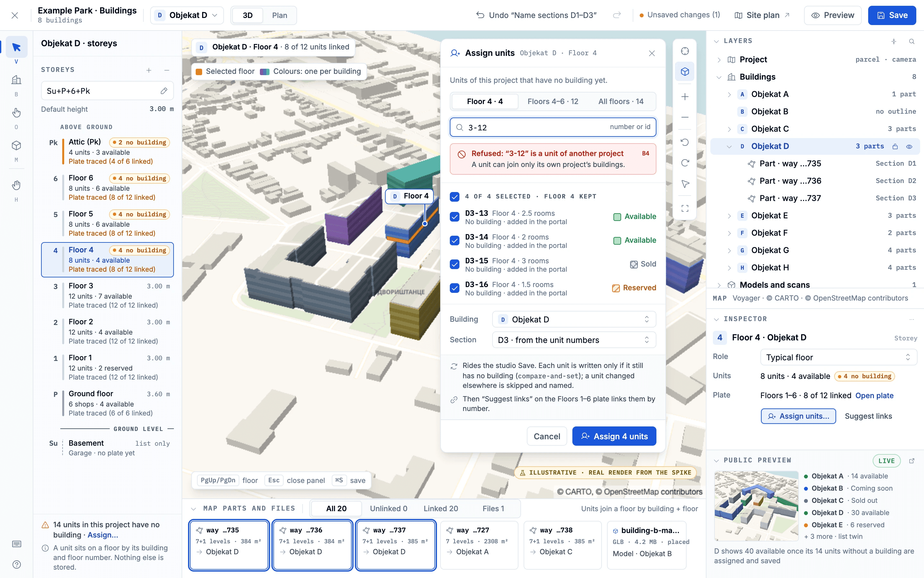Select the All floors · 14 tab
The height and width of the screenshot is (578, 924).
tap(621, 101)
